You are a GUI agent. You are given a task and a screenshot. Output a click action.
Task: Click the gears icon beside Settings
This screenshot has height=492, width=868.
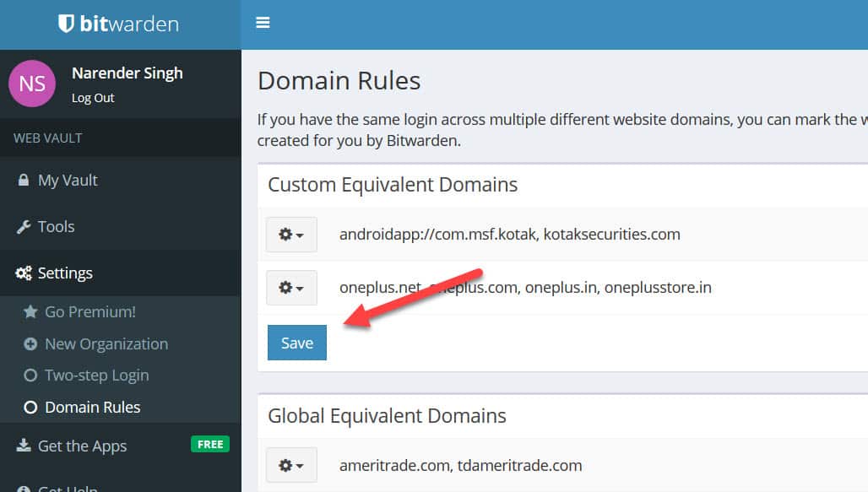tap(24, 273)
